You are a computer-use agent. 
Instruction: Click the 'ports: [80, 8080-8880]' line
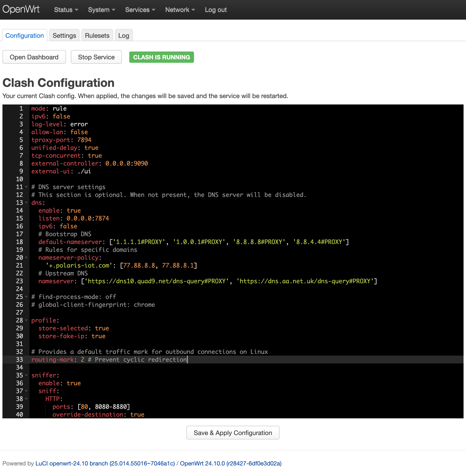tap(91, 407)
